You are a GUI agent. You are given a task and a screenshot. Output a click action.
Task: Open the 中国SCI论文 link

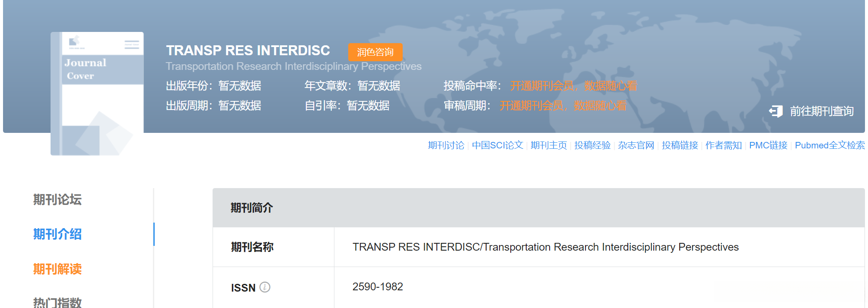point(497,145)
